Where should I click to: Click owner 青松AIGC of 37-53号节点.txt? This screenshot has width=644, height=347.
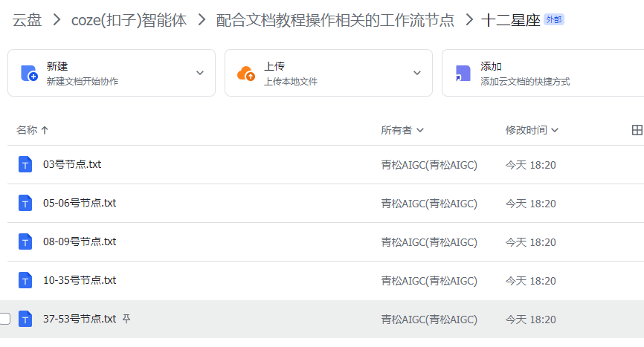pyautogui.click(x=429, y=319)
